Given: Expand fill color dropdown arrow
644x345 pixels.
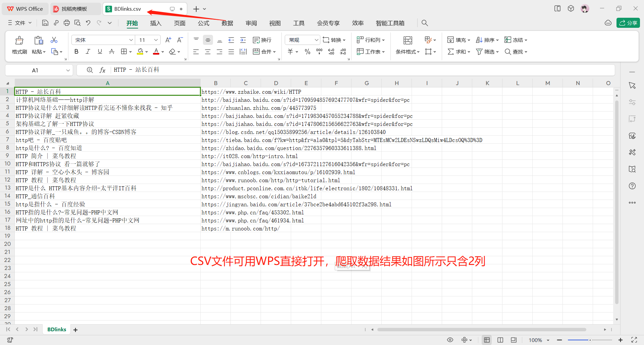Looking at the screenshot, I should pos(147,52).
